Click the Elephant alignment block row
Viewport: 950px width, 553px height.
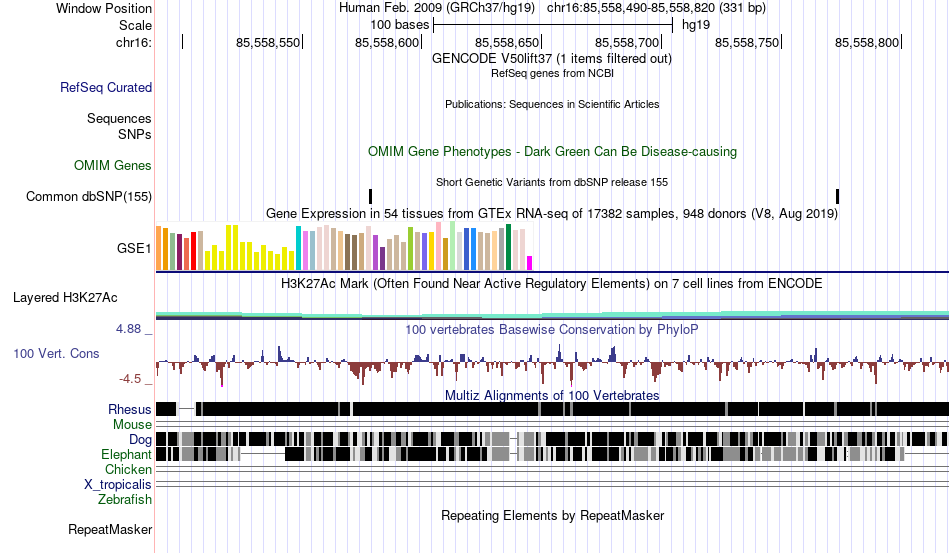click(x=552, y=454)
